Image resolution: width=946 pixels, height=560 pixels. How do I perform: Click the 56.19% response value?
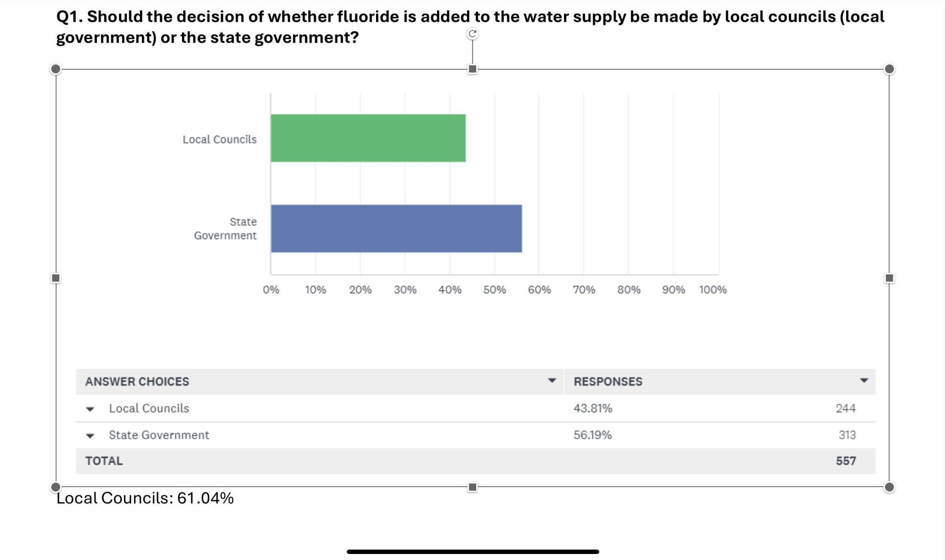coord(593,435)
